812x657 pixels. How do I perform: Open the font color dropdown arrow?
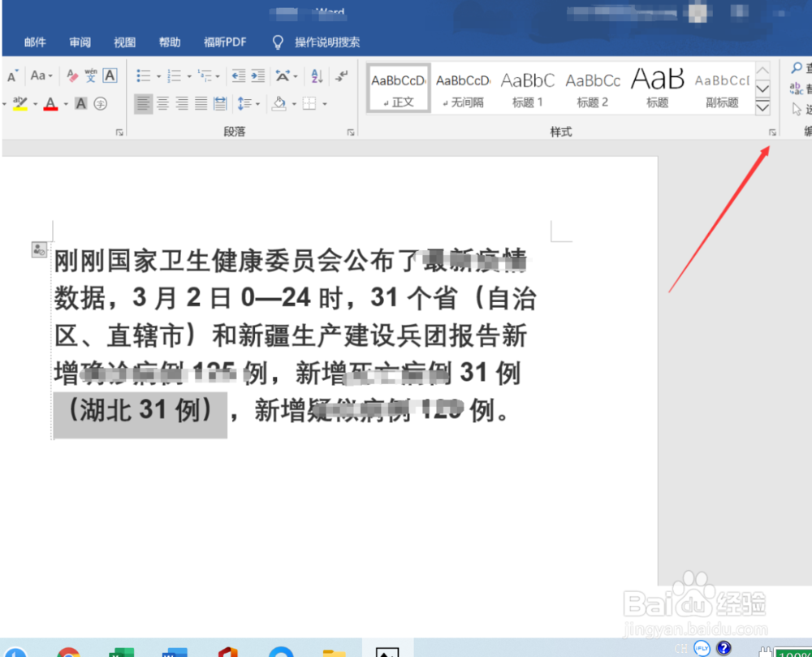pos(66,104)
